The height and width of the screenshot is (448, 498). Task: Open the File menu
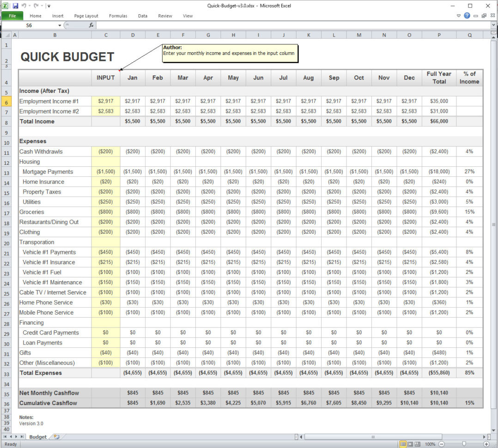(x=12, y=15)
